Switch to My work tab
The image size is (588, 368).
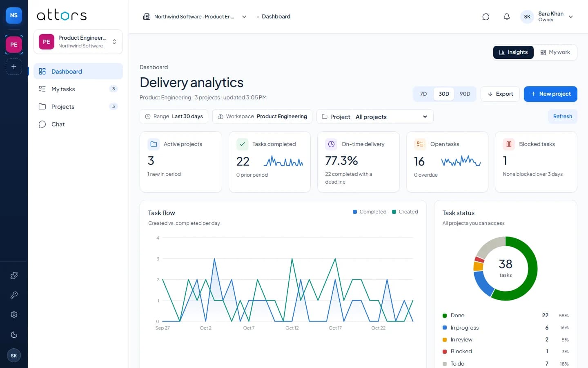(x=555, y=52)
